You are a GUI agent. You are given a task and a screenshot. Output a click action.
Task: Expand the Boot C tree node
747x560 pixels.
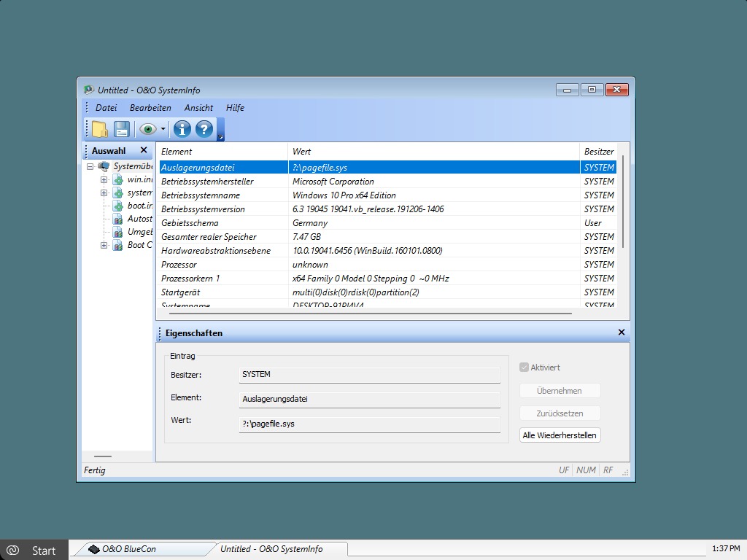click(104, 245)
